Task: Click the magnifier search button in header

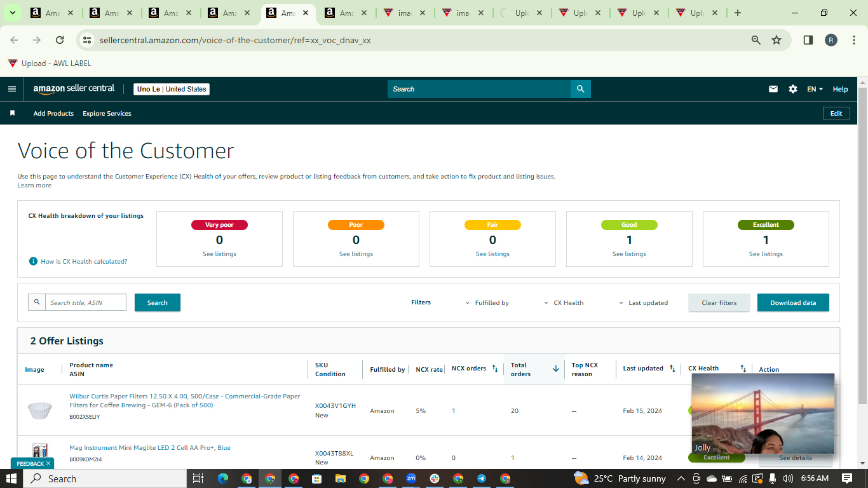Action: 580,89
